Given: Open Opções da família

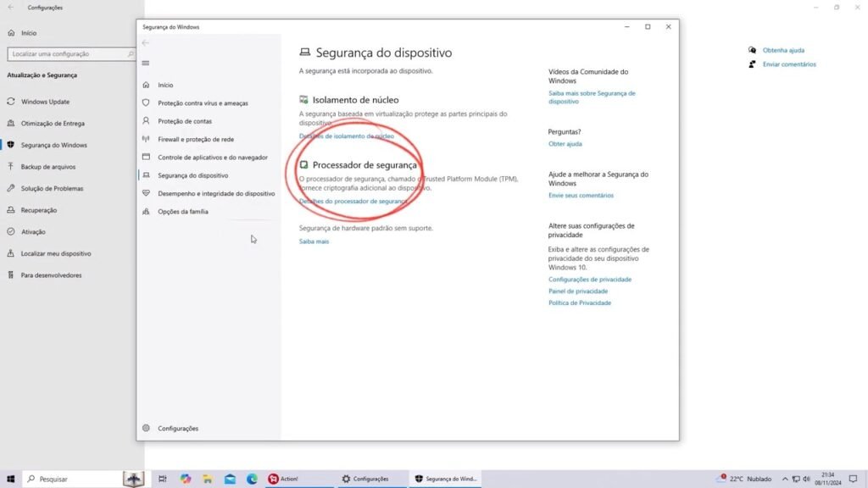Looking at the screenshot, I should [183, 211].
